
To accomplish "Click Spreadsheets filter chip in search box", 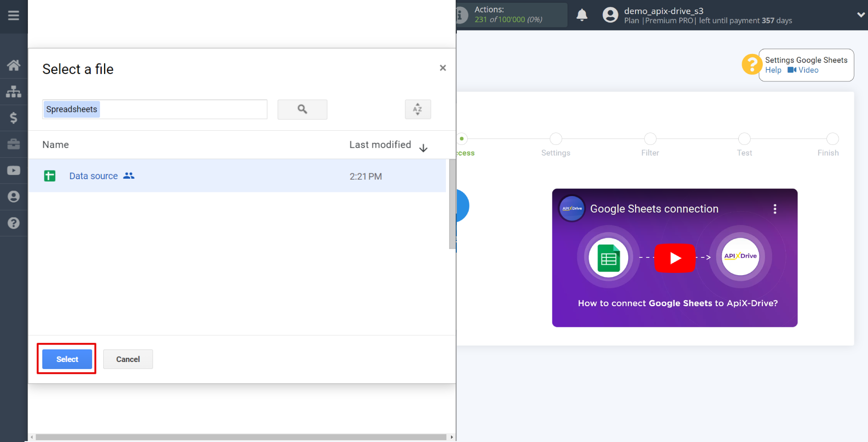I will pyautogui.click(x=72, y=109).
